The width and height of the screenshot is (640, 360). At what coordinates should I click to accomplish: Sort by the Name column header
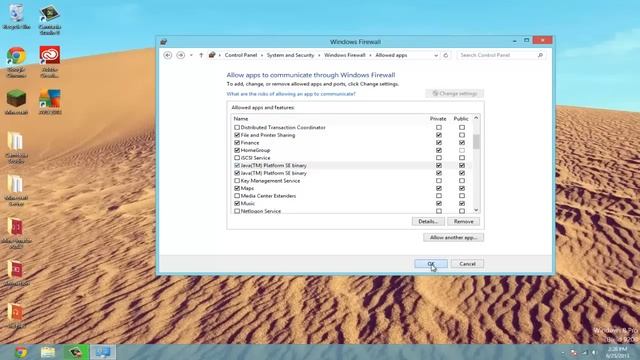(x=241, y=119)
